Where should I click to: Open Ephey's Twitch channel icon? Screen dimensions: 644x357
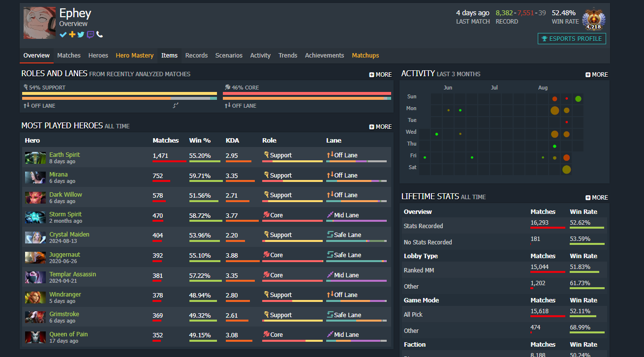click(91, 34)
